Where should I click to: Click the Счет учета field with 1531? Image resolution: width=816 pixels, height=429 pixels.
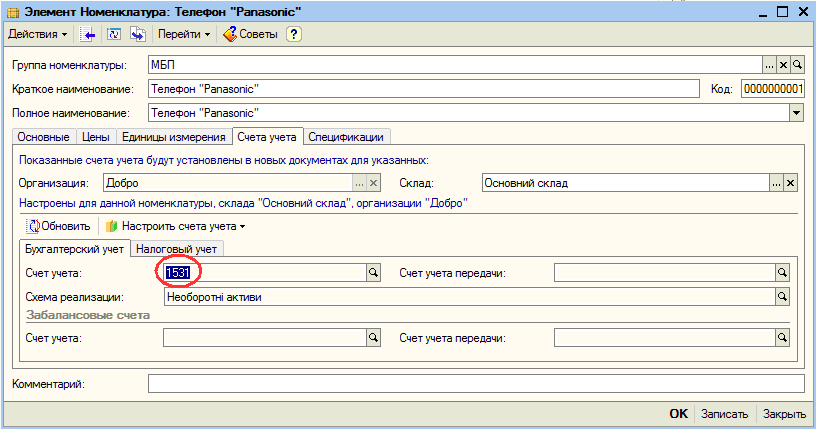[265, 272]
